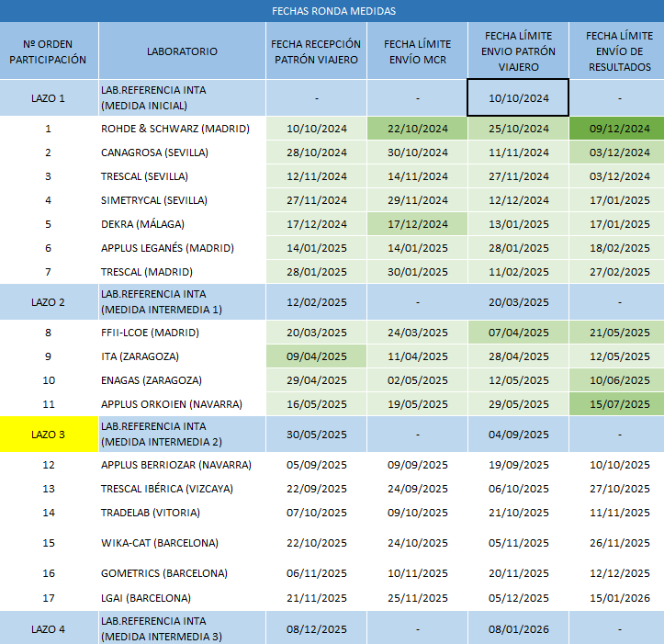Image resolution: width=664 pixels, height=644 pixels.
Task: Select CANAGROSA (SEVILLA) cell
Action: [182, 153]
